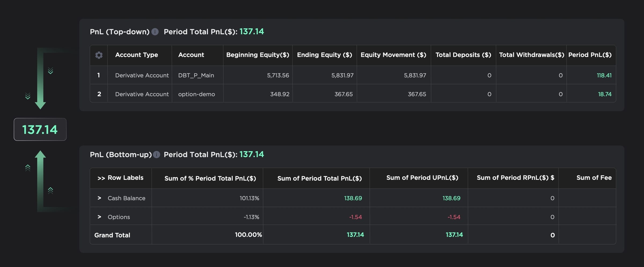
Task: Click the info icon beside PnL (Bottom-up)
Action: (156, 155)
